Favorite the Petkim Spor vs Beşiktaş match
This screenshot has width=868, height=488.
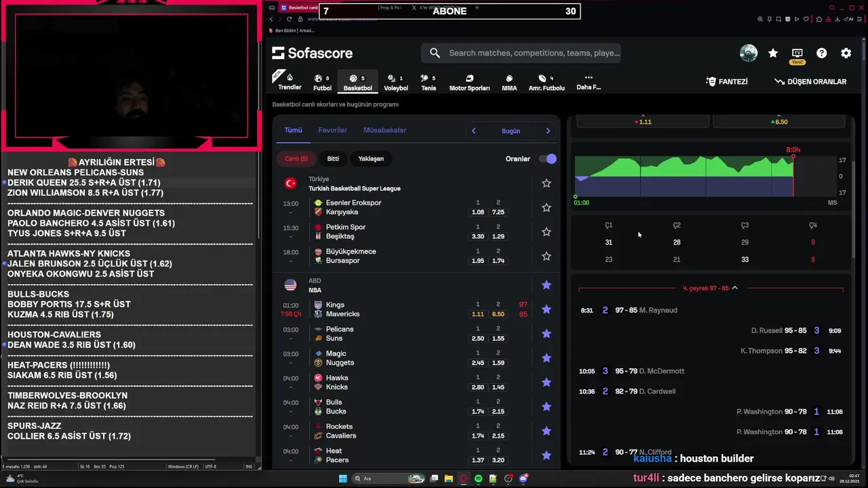pyautogui.click(x=547, y=232)
